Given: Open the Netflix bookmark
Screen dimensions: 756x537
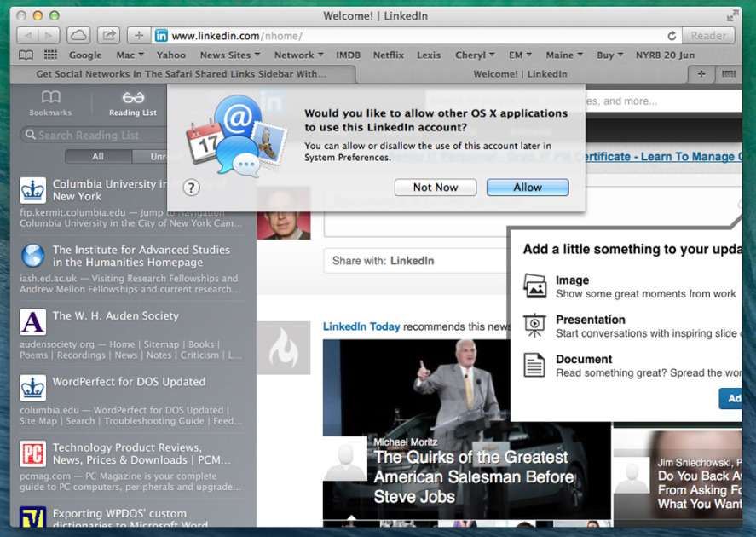Looking at the screenshot, I should pyautogui.click(x=388, y=55).
